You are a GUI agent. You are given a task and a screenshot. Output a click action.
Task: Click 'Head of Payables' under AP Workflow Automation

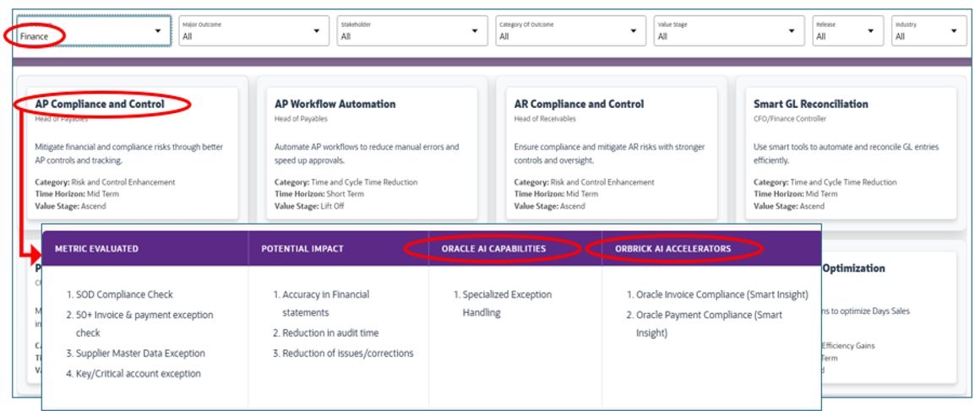click(302, 119)
